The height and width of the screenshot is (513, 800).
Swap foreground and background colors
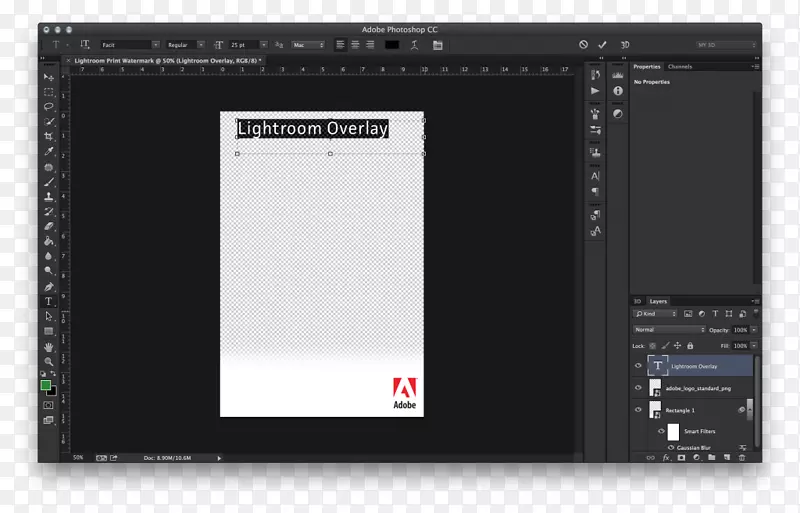click(x=53, y=374)
